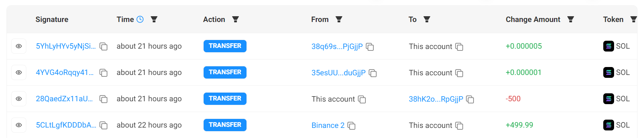The image size is (644, 138).
Task: Copy This account address in the +499.99 row
Action: 459,126
